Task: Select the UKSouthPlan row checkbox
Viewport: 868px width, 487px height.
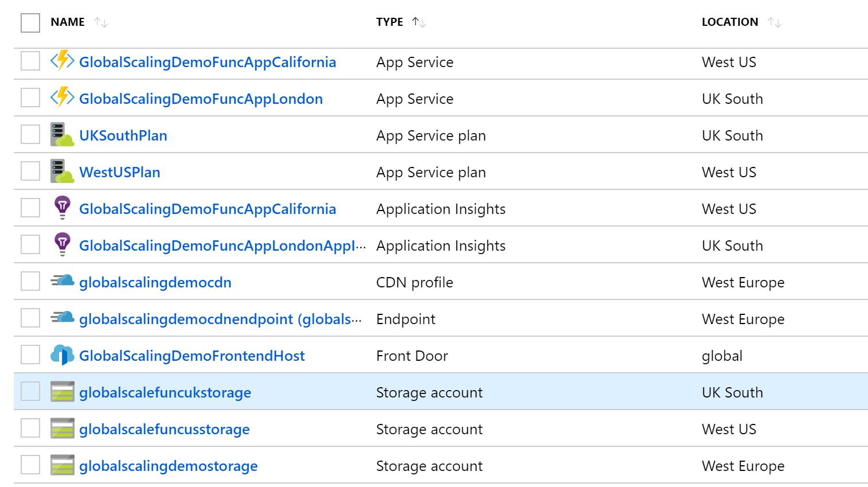Action: tap(30, 134)
